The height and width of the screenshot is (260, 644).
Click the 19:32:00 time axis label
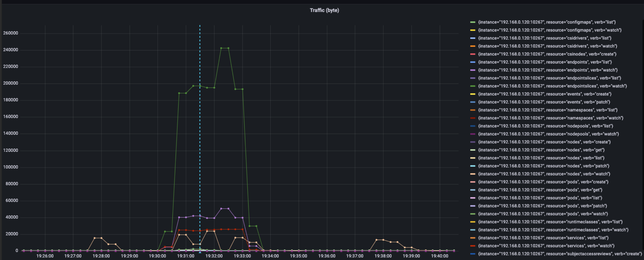[x=214, y=256]
